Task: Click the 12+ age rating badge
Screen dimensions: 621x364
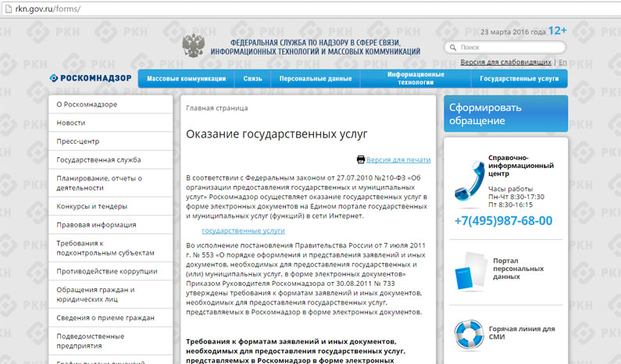Action: (557, 30)
